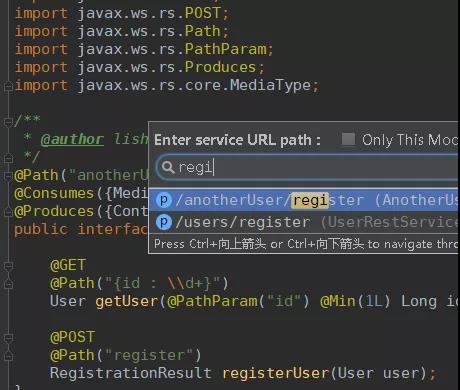Collapse the import block fold marker
Image resolution: width=460 pixels, height=390 pixels.
(8, 87)
